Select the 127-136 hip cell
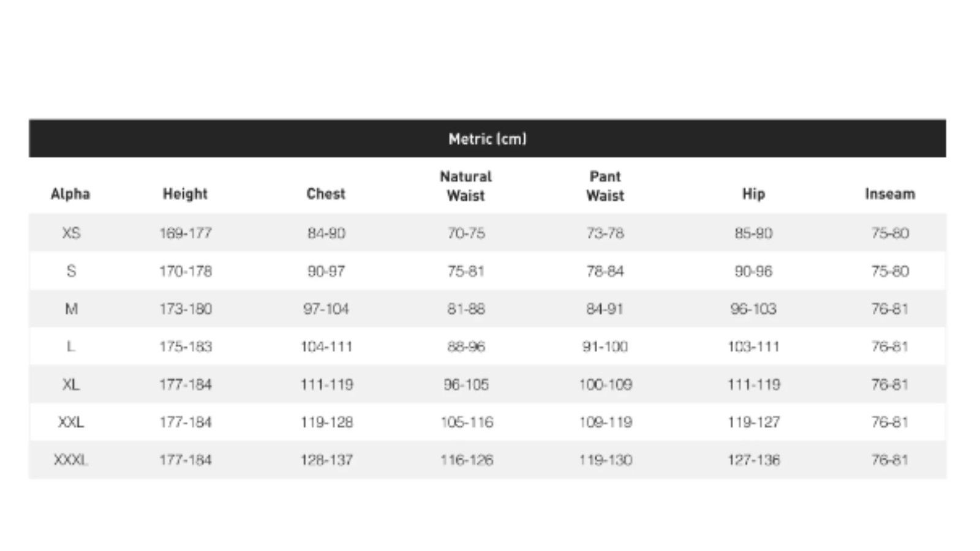Image resolution: width=980 pixels, height=551 pixels. pos(753,460)
